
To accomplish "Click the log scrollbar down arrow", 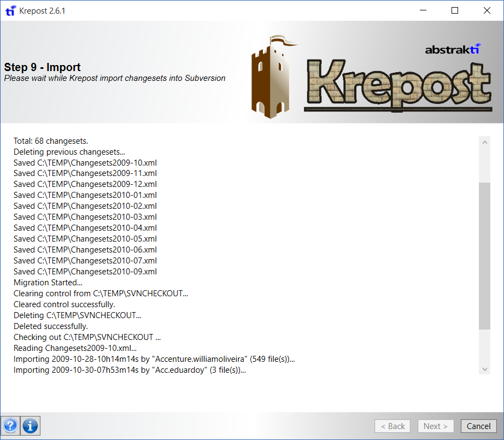I will [x=484, y=369].
